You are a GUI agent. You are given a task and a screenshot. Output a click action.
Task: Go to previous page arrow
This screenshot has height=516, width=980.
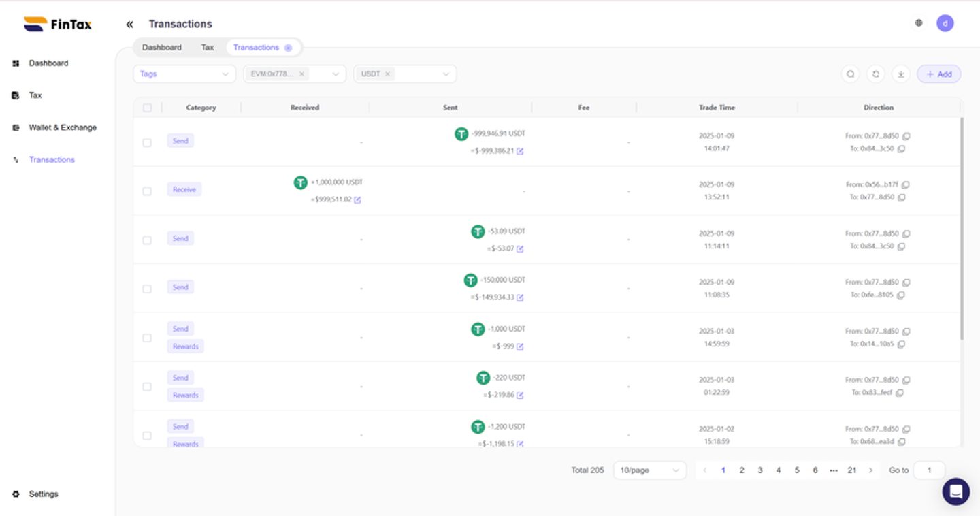point(705,470)
